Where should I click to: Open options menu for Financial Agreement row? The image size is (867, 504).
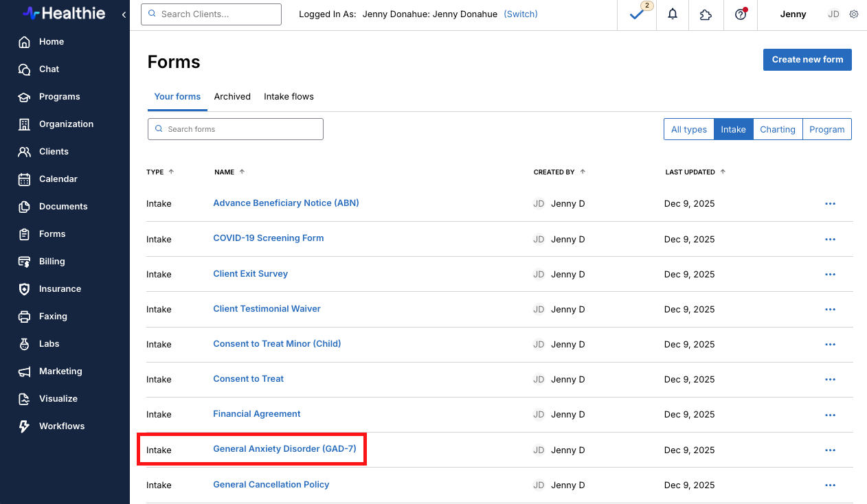click(830, 414)
